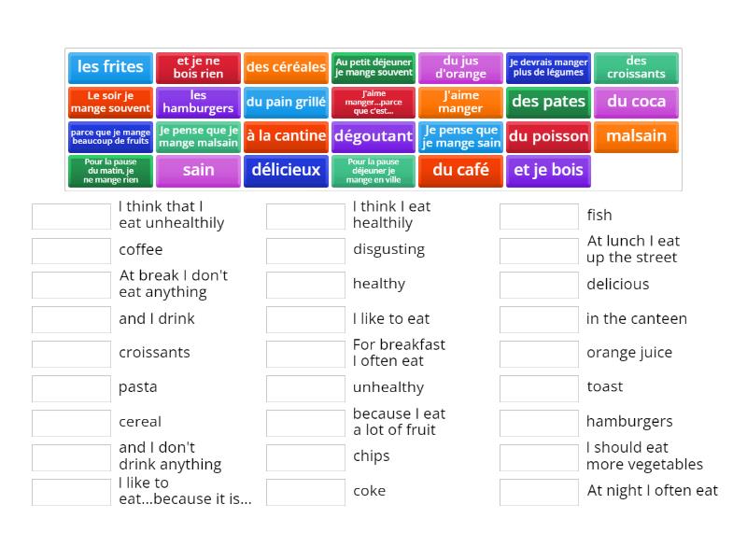Click the 'des pates' tile
Screen dimensions: 747x560
point(548,102)
